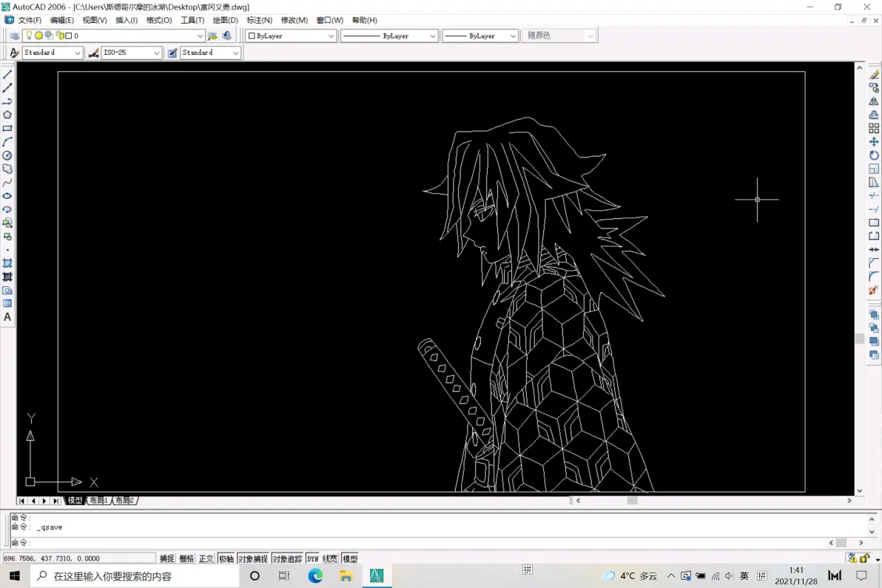Select the Spline curve tool
This screenshot has height=588, width=882.
(7, 183)
